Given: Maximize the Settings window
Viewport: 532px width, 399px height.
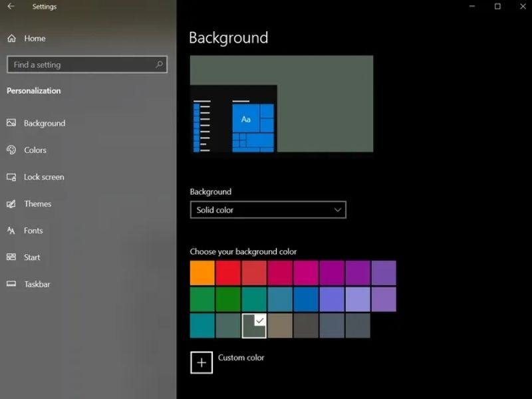Looking at the screenshot, I should click(x=497, y=6).
